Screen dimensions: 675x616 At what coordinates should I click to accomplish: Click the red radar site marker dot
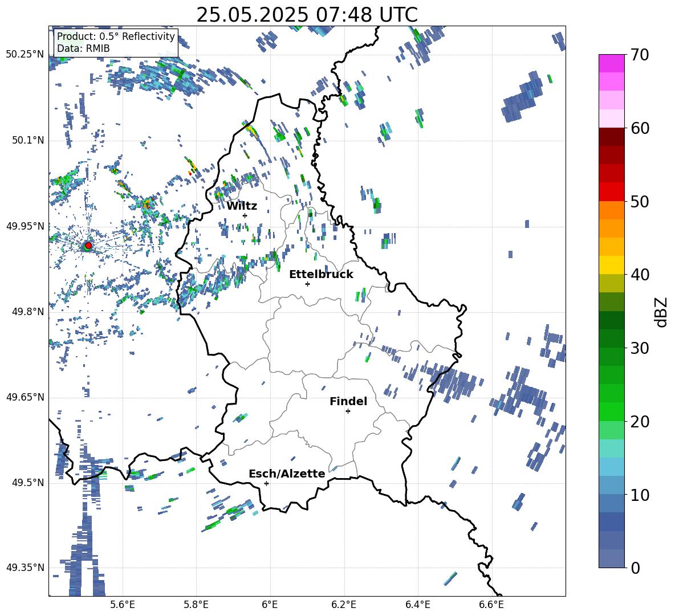tap(88, 246)
